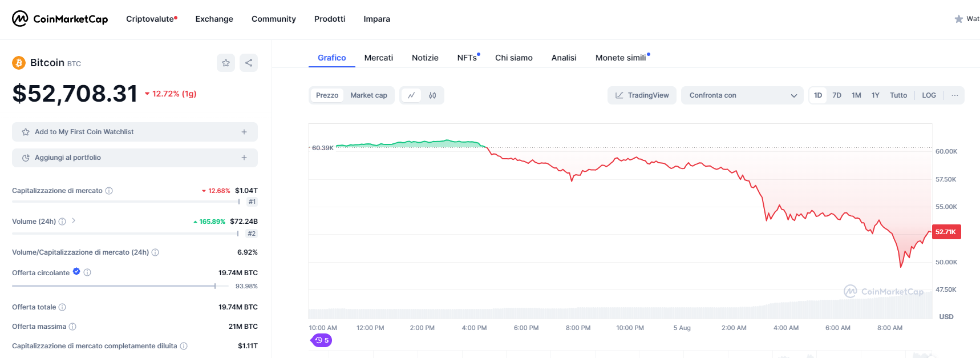The image size is (980, 358).
Task: Click the info icon next to Capitalizzazione di mercato
Action: pos(109,191)
